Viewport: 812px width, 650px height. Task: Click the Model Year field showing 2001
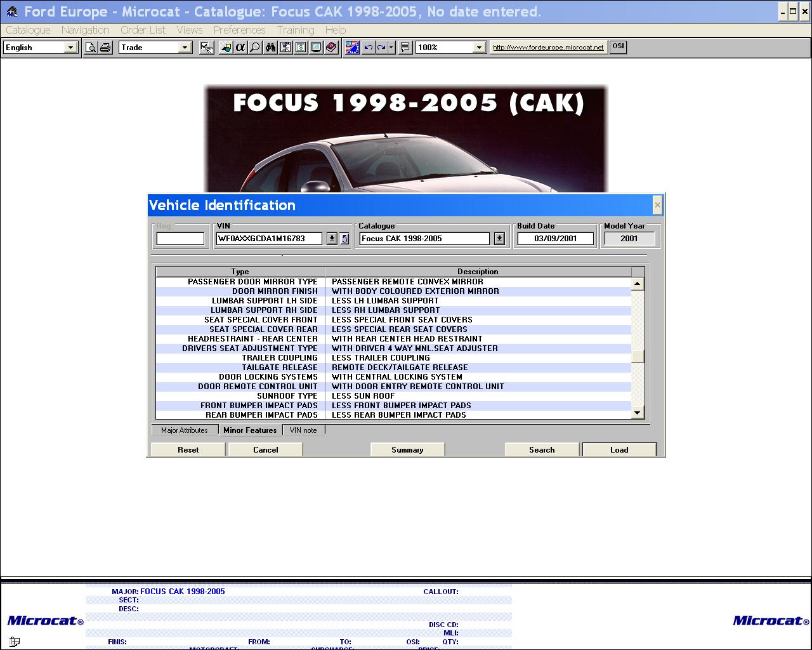click(x=629, y=239)
